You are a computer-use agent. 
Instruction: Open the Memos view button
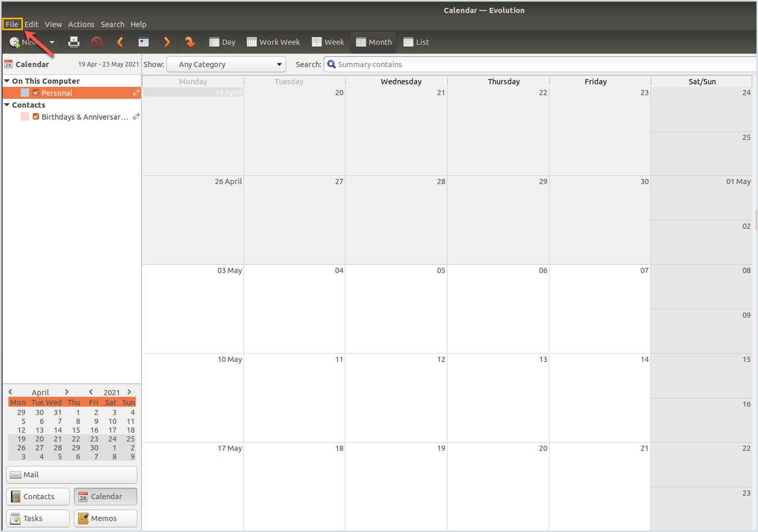click(x=106, y=518)
